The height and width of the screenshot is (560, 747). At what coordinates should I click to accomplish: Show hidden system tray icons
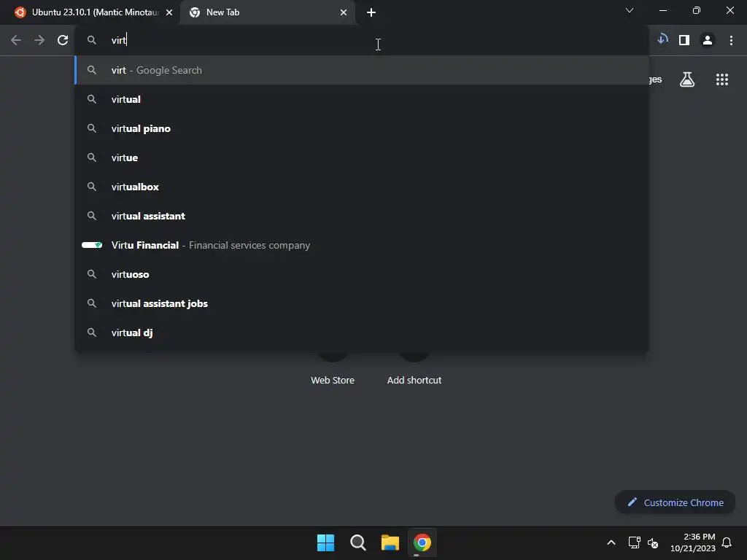point(611,542)
